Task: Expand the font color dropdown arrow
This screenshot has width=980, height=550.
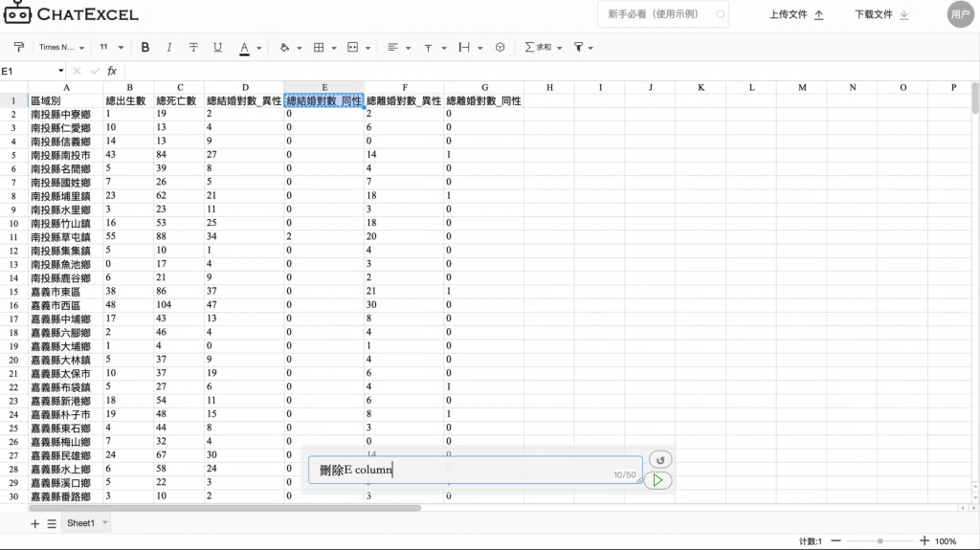Action: (258, 48)
